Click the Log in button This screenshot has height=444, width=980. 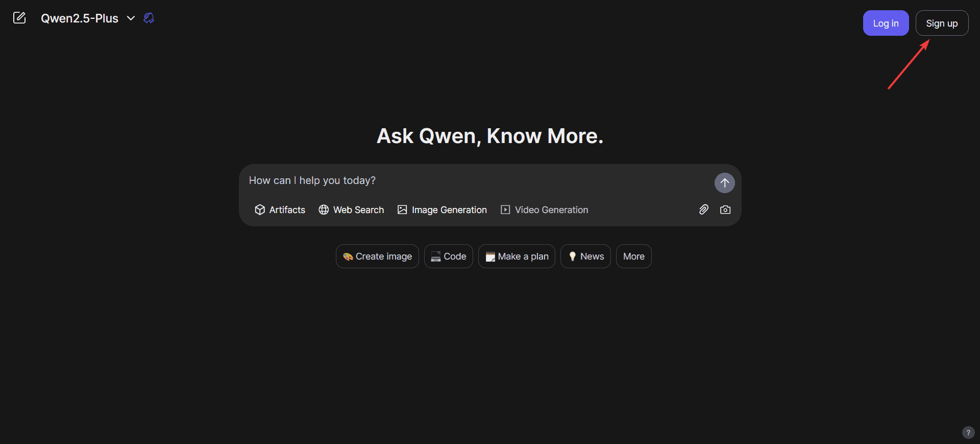tap(886, 23)
